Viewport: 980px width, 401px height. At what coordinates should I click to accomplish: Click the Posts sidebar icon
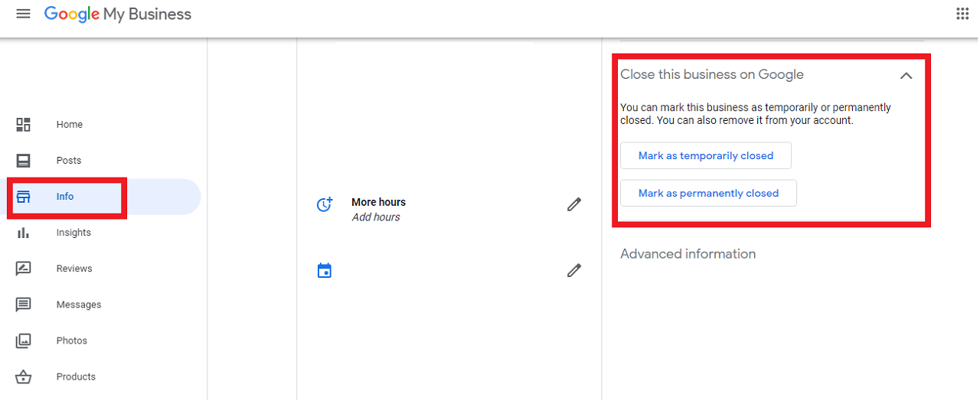(24, 161)
